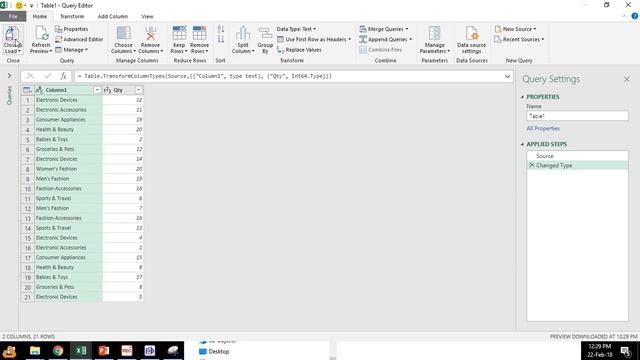Image resolution: width=640 pixels, height=360 pixels.
Task: Click the New Source command
Action: [x=516, y=29]
